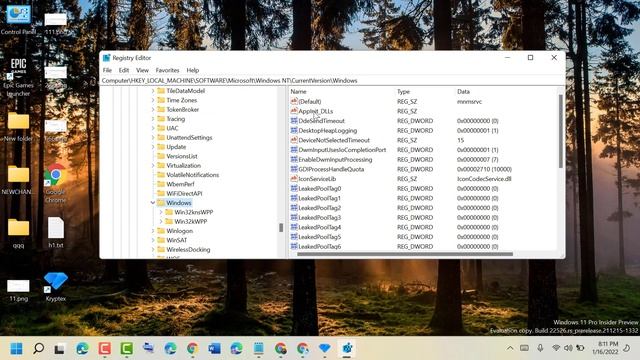Screen dimensions: 640x360
Task: Select the WbemPerf key
Action: [x=180, y=184]
